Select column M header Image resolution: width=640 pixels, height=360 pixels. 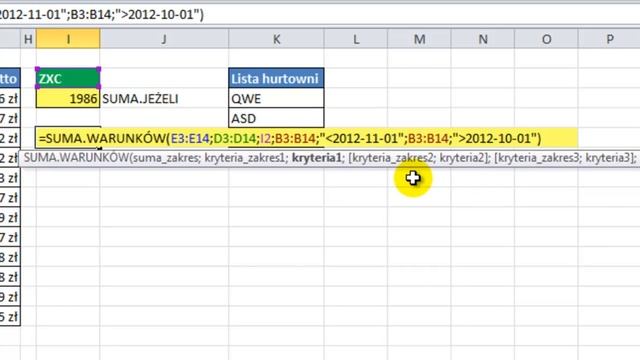coord(420,39)
